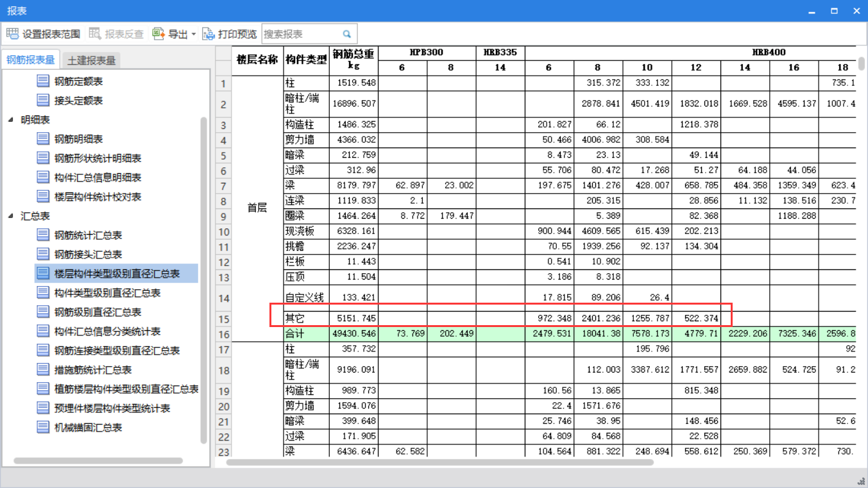Click the 钢筋总重kg column header
This screenshot has height=488, width=868.
[x=353, y=60]
